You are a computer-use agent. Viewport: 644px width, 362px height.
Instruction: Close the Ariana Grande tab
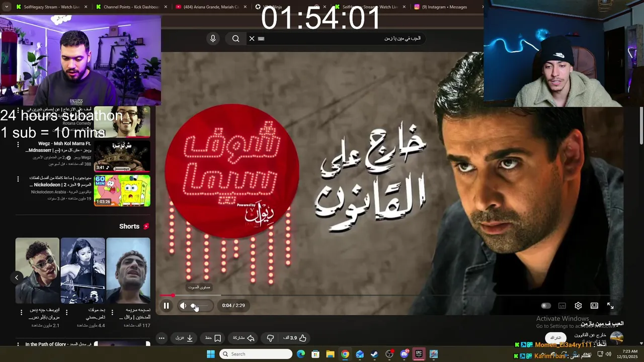[245, 7]
